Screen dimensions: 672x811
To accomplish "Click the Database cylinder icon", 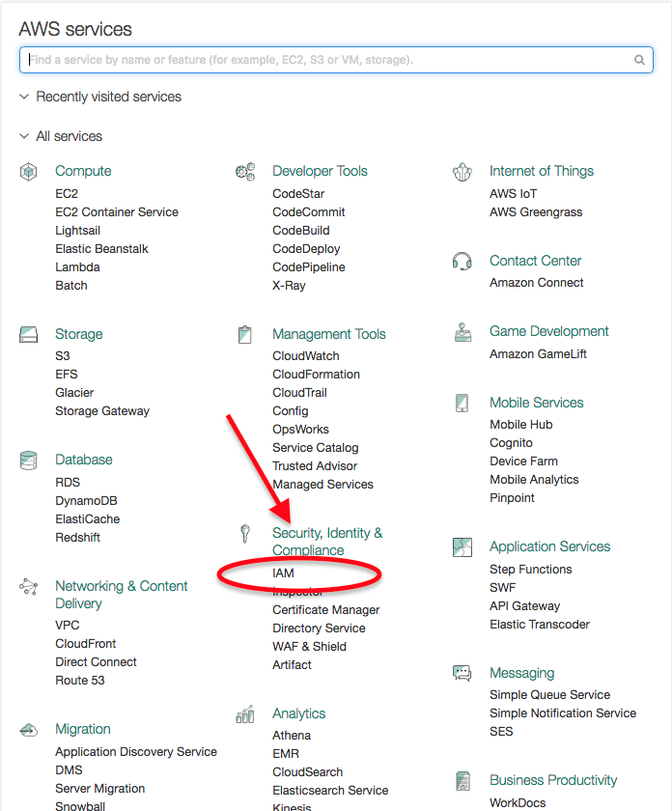I will 28,461.
